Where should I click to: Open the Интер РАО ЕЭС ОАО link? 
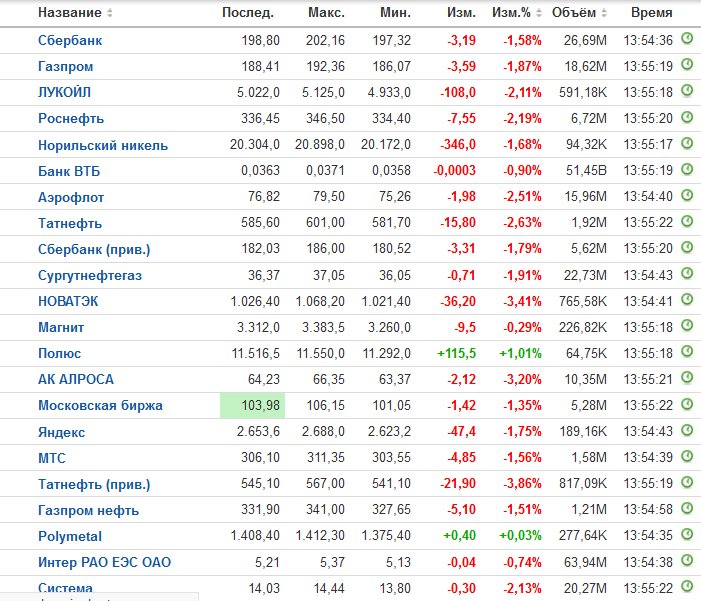pyautogui.click(x=105, y=563)
